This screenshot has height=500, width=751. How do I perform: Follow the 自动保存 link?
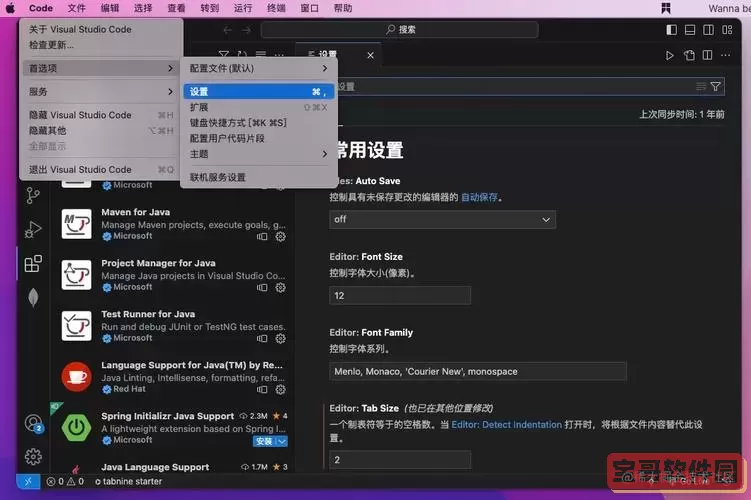click(x=479, y=197)
